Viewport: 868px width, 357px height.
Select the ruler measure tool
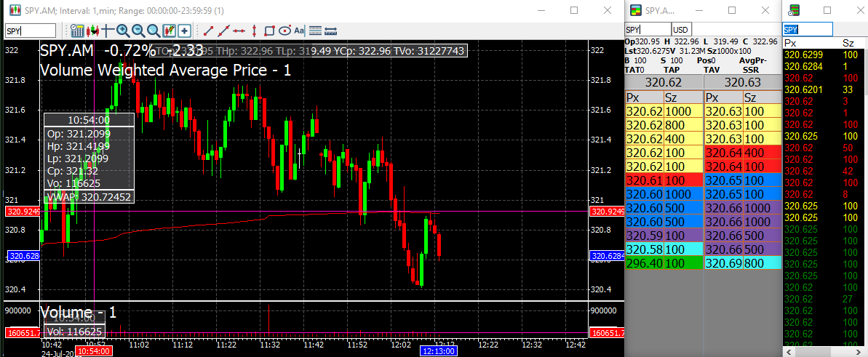tap(331, 31)
